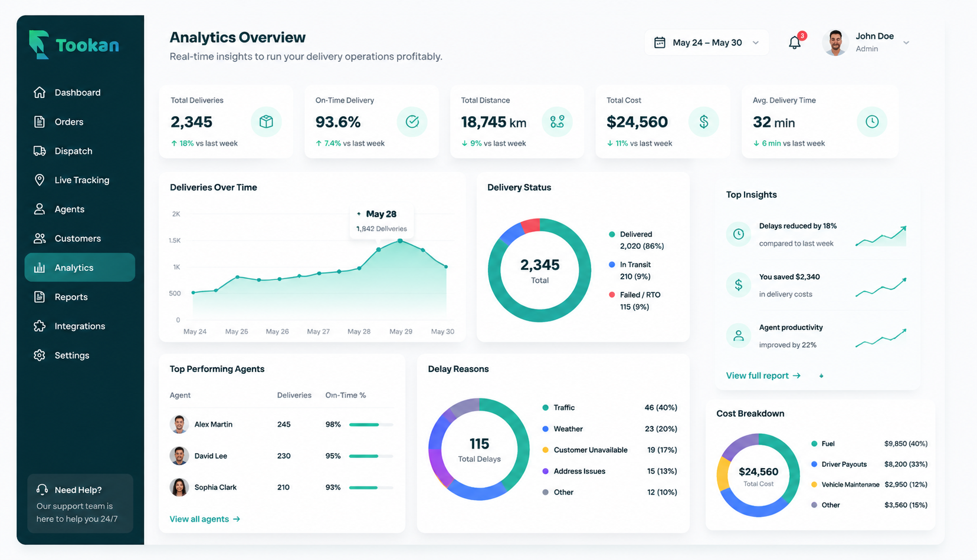The height and width of the screenshot is (560, 977).
Task: Click the clock icon beside Delays reduced
Action: pos(739,234)
